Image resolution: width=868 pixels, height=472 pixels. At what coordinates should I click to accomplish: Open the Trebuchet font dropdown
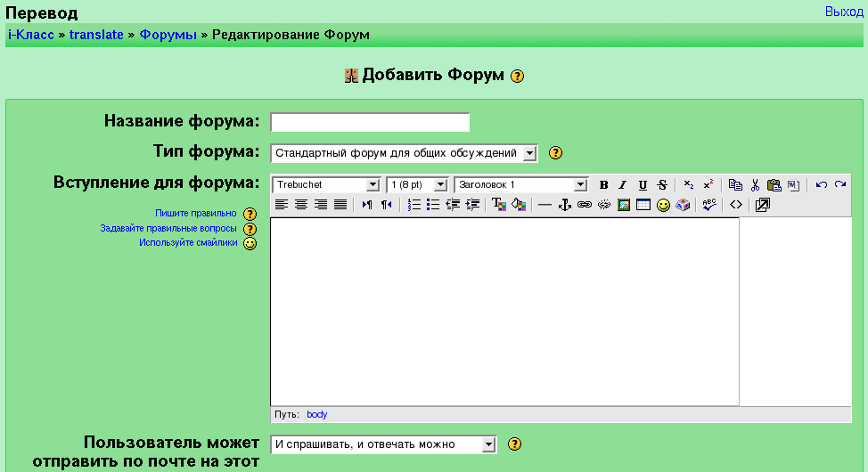[326, 185]
